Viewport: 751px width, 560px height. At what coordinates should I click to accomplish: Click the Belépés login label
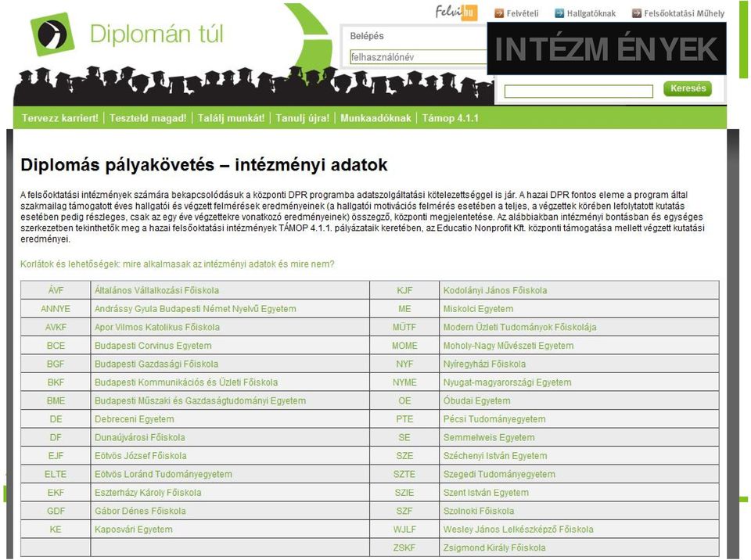[367, 36]
